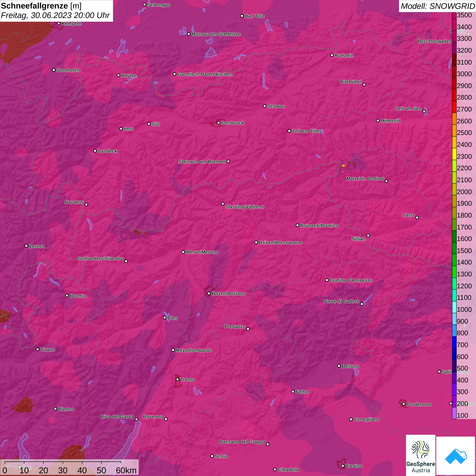Click the 'Bruneck/Brunico' map label
Viewport: 476px width, 476px height.
[319, 225]
